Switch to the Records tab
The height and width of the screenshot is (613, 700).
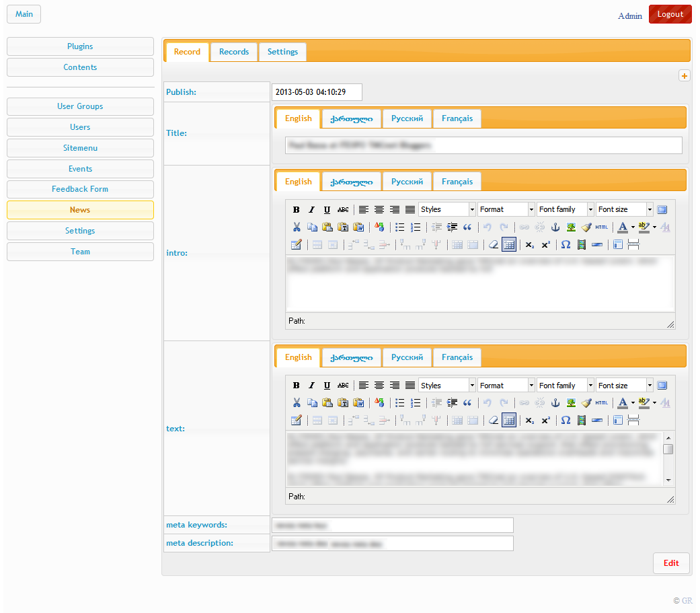(x=234, y=52)
